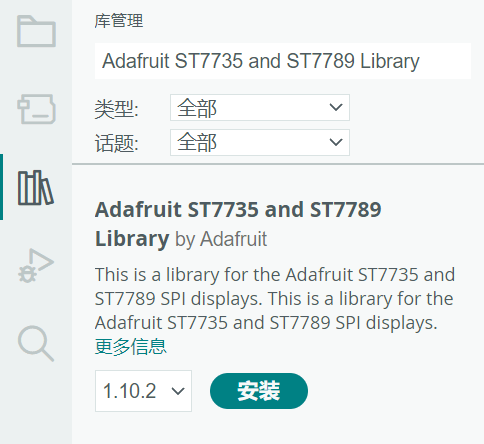Open the Search magnifier sidebar icon
The width and height of the screenshot is (484, 444).
pos(36,343)
